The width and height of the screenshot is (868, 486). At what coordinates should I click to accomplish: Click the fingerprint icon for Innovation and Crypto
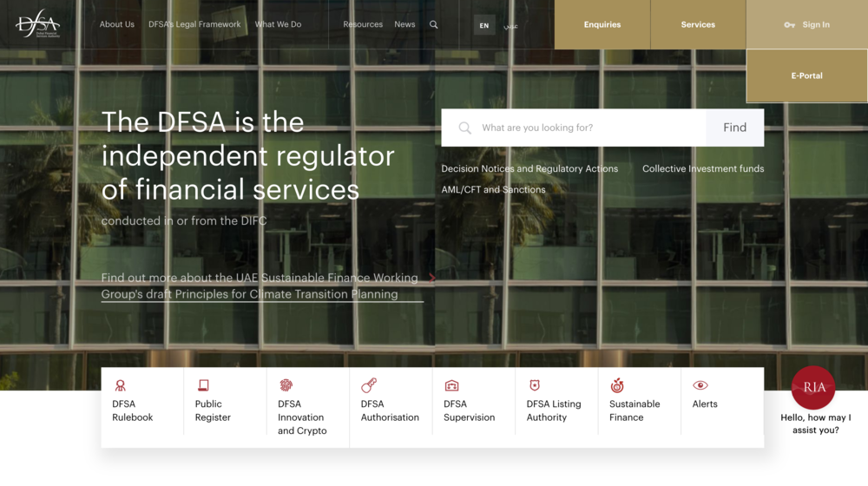(x=286, y=384)
